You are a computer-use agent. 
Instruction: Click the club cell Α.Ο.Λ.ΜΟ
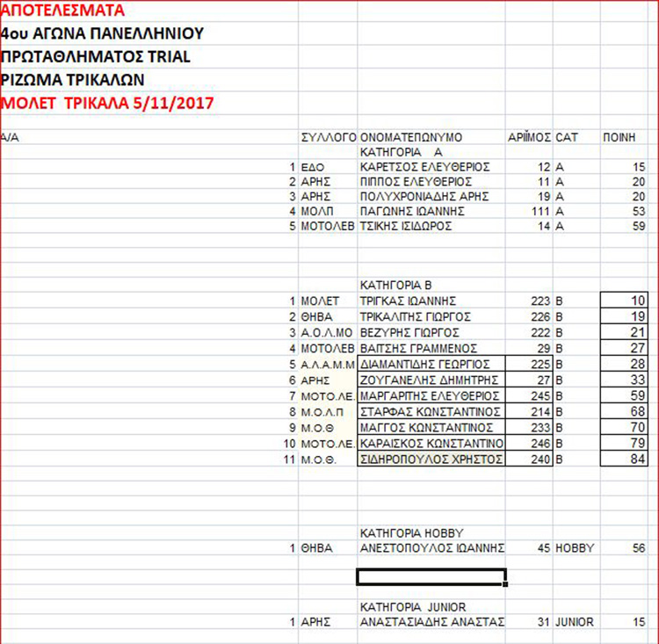(327, 332)
